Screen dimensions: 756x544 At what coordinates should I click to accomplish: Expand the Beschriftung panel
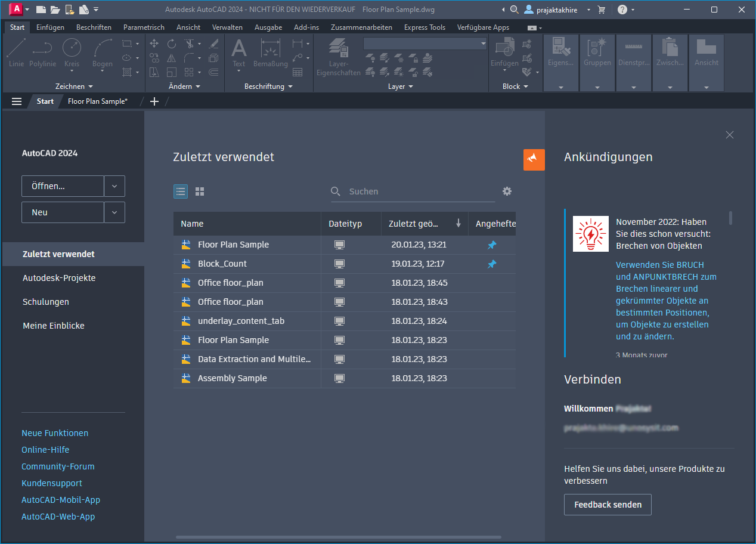click(x=269, y=86)
